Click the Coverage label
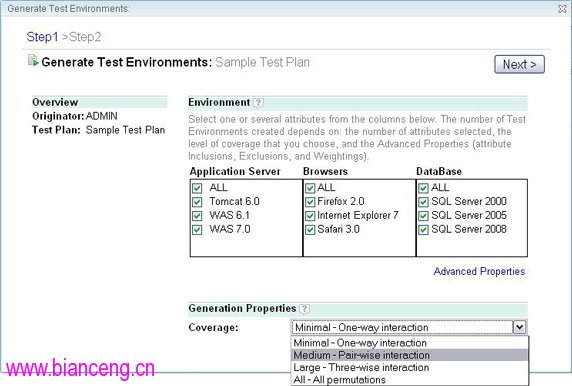 (x=213, y=328)
